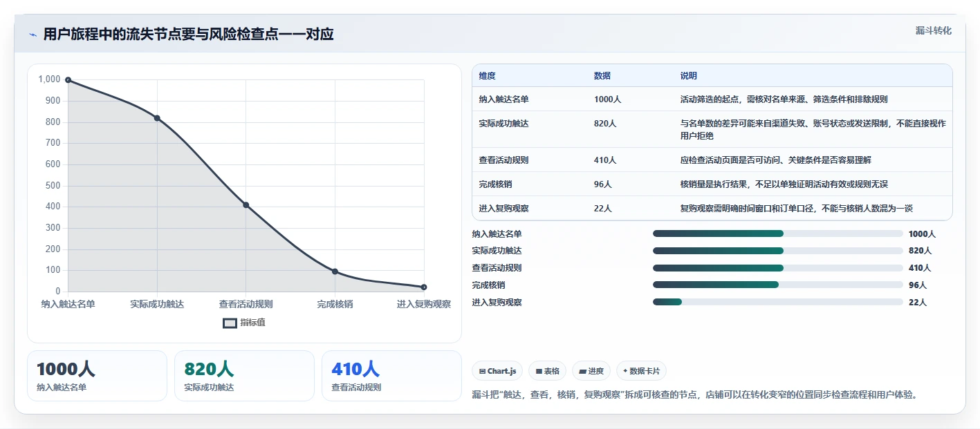
Task: Click the chart point for 纳入触达名单
Action: pos(68,80)
